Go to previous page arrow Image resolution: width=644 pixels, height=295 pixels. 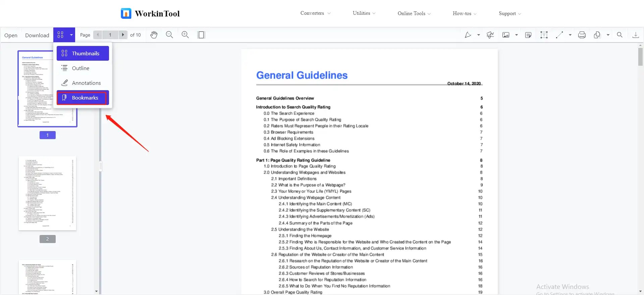click(x=98, y=35)
